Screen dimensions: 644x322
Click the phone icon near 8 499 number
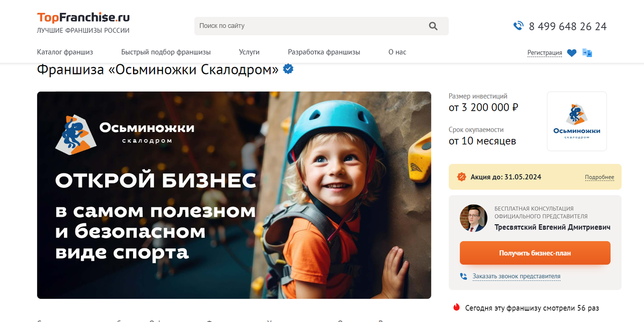click(x=518, y=26)
